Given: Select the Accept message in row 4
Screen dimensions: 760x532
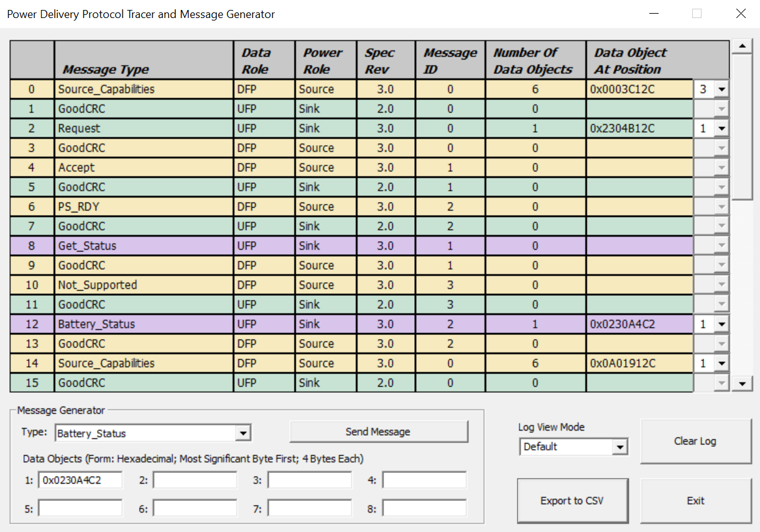Looking at the screenshot, I should 144,167.
